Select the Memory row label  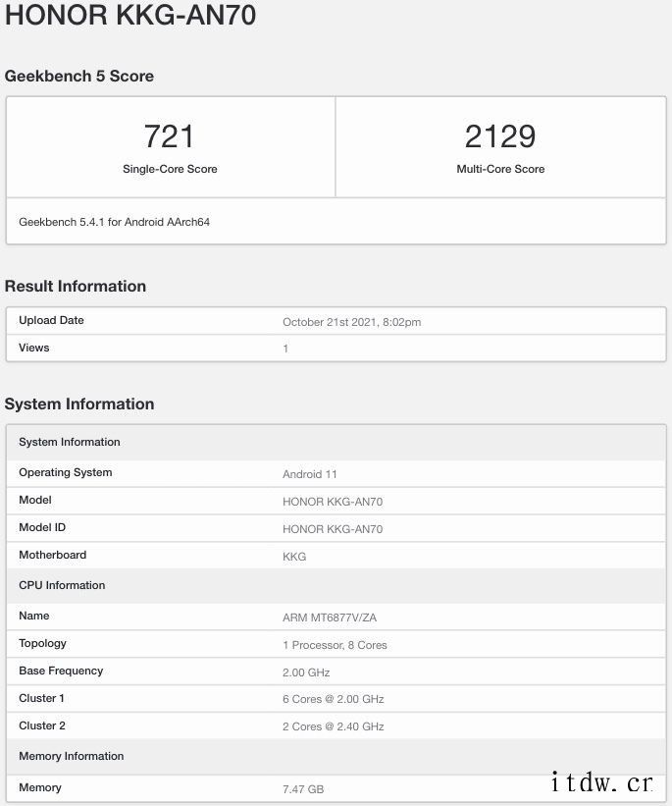point(40,787)
